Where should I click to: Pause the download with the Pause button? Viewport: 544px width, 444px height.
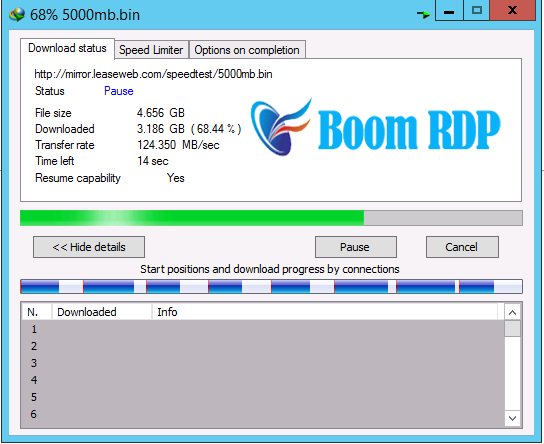(356, 247)
